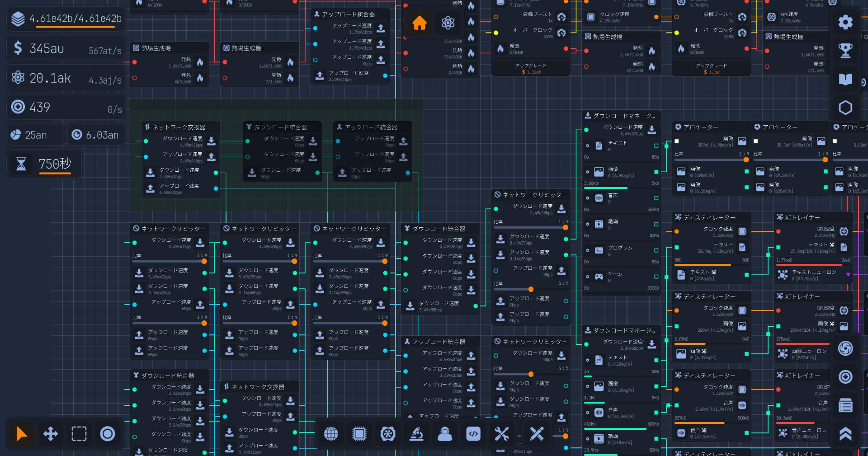Toggle the ゲーム checkbox in ダウンロードマネージャ

[x=656, y=277]
